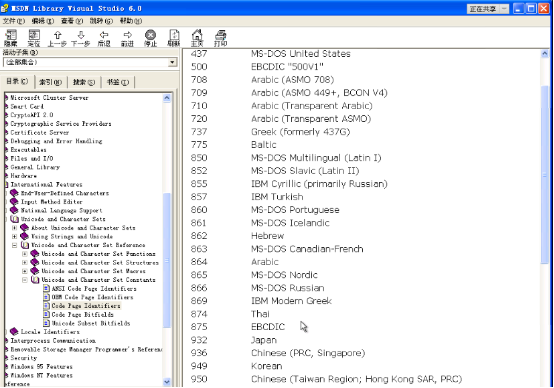Switch to the Index (索引) tab

50,82
